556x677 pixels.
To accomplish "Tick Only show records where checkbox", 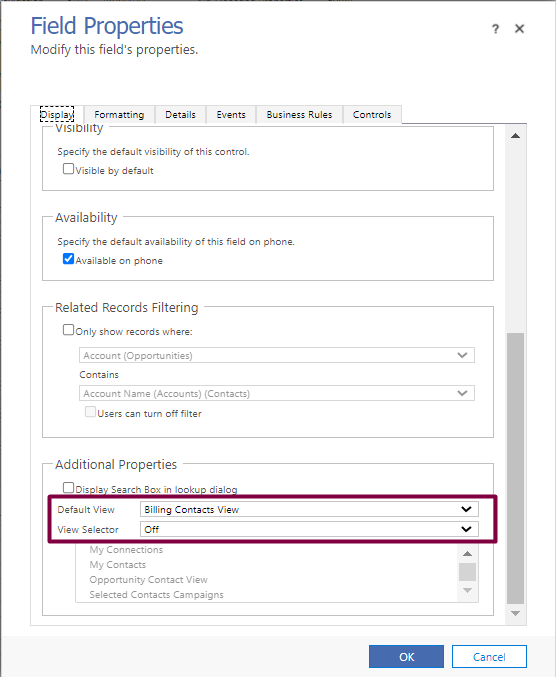I will [x=68, y=330].
